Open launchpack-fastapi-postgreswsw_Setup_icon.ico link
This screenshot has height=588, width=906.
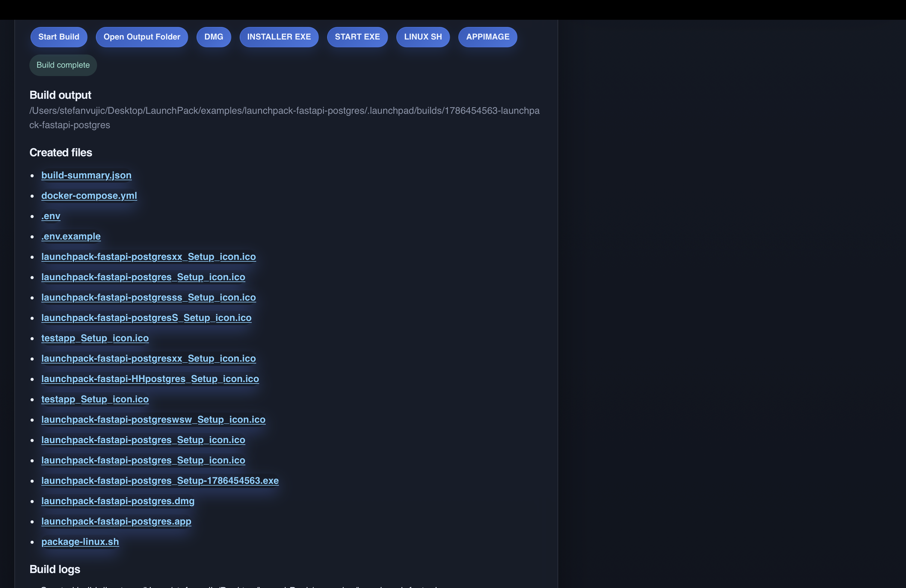(153, 419)
